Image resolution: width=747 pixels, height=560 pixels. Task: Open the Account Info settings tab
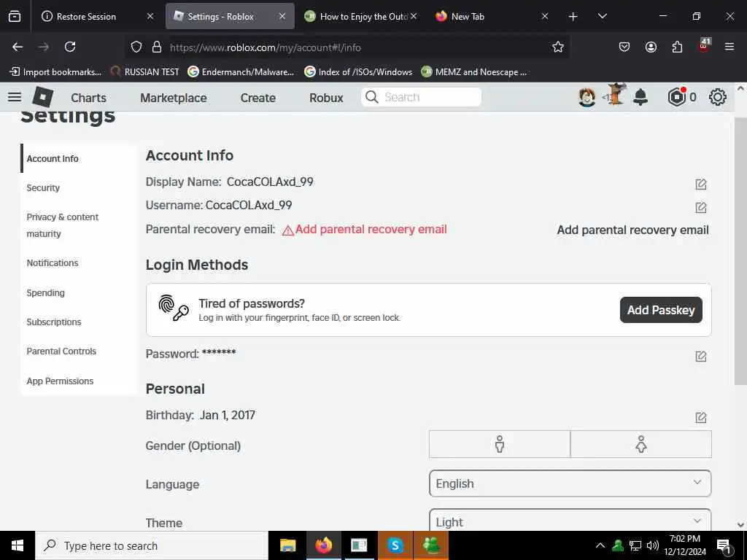(x=79, y=158)
